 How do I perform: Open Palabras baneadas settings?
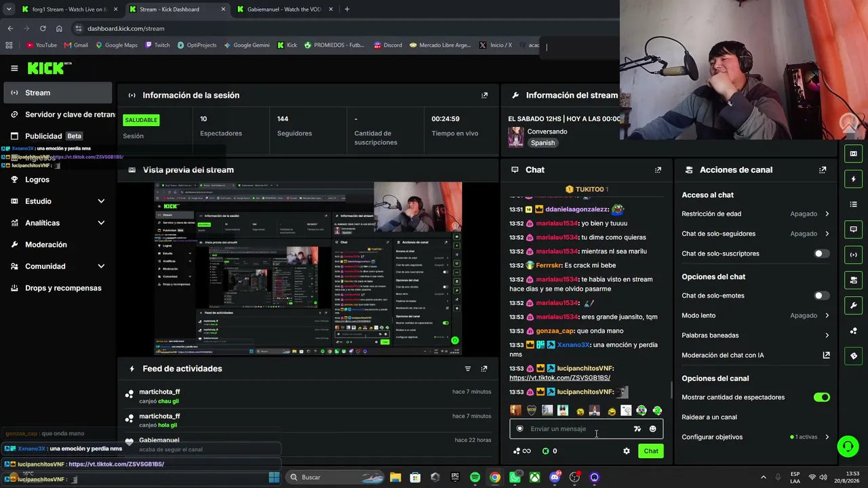click(x=755, y=335)
